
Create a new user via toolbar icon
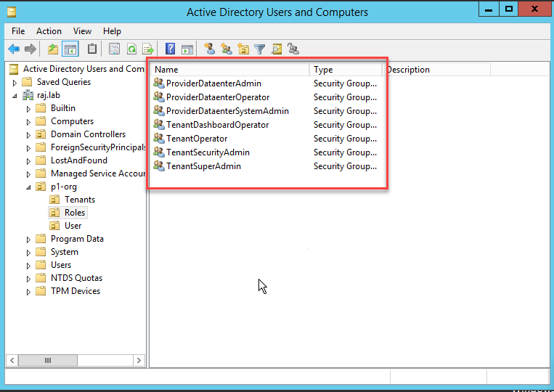coord(210,49)
